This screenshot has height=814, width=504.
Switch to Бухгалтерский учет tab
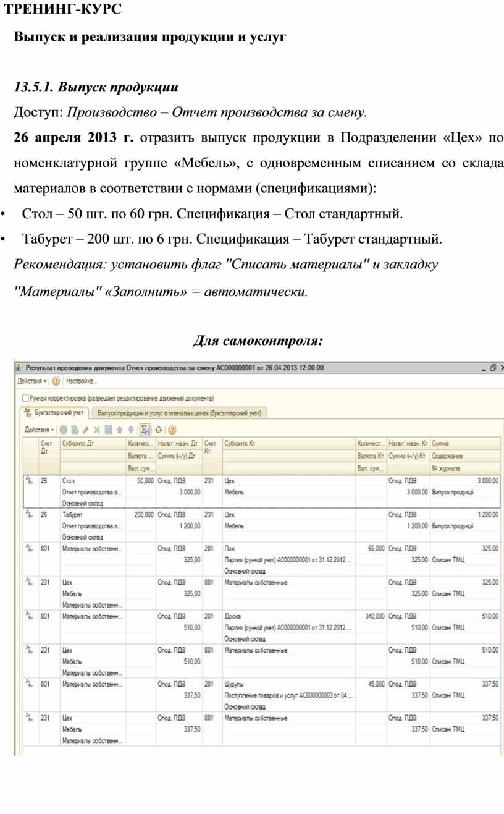tap(56, 412)
